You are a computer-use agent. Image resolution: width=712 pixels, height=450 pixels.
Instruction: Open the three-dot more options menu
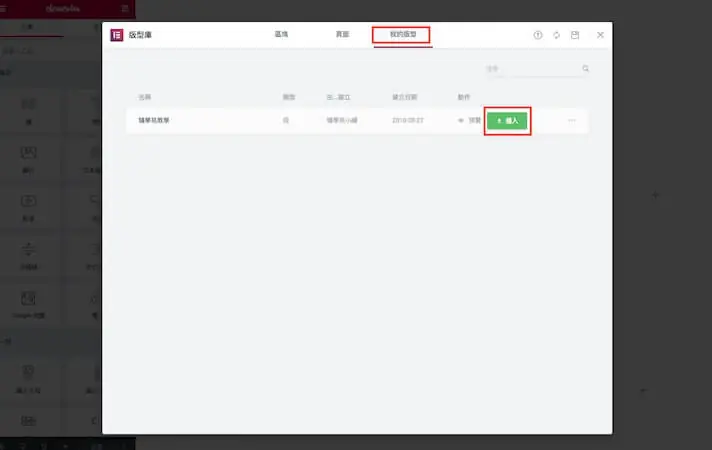pos(572,120)
